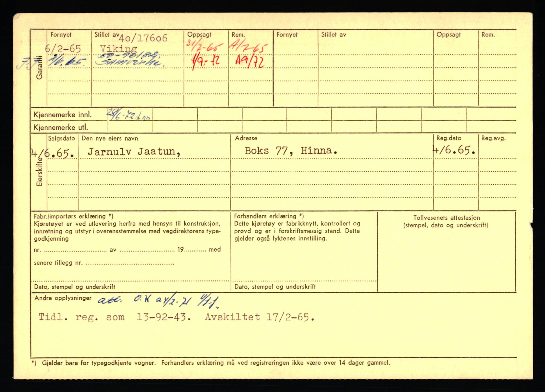The height and width of the screenshot is (392, 545).
Task: Click the Kjennemerke utl. label
Action: pyautogui.click(x=61, y=127)
